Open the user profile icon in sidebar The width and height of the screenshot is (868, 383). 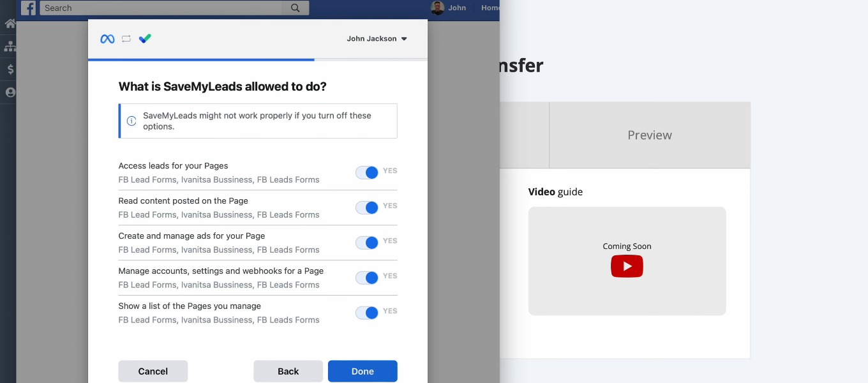pos(10,93)
